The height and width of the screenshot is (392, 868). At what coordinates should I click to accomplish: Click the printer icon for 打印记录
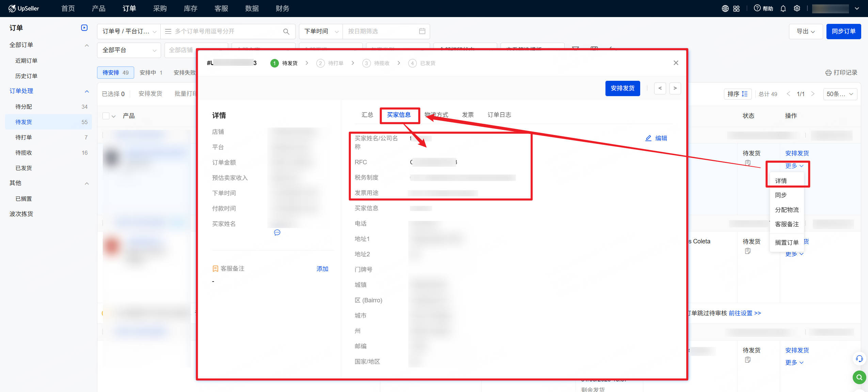(x=828, y=73)
